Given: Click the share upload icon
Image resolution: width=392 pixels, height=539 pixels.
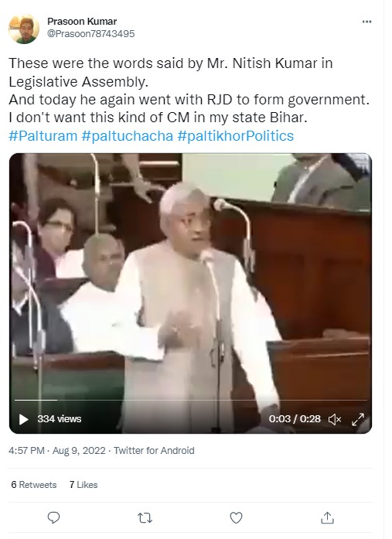Looking at the screenshot, I should pos(327,517).
